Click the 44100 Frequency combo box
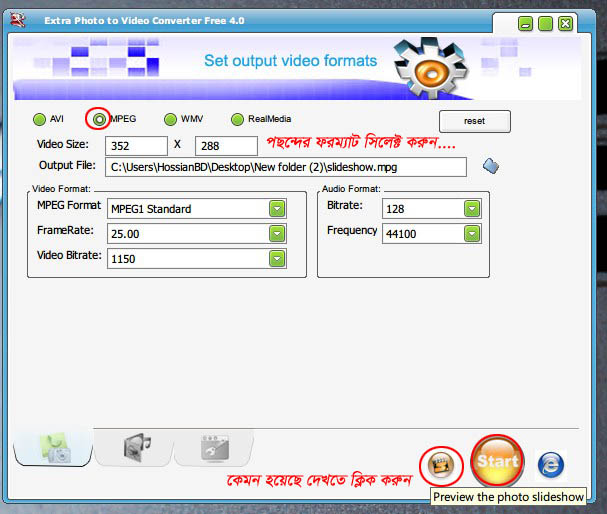 [432, 234]
